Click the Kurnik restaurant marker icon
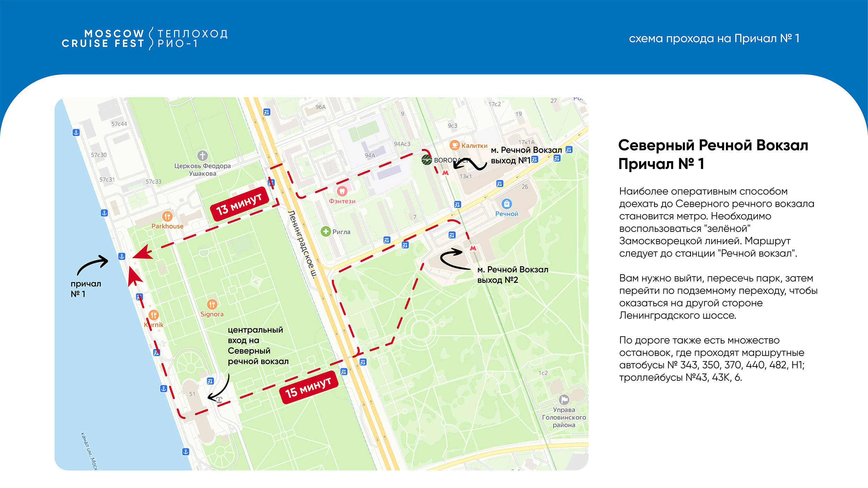The width and height of the screenshot is (868, 488). click(153, 315)
